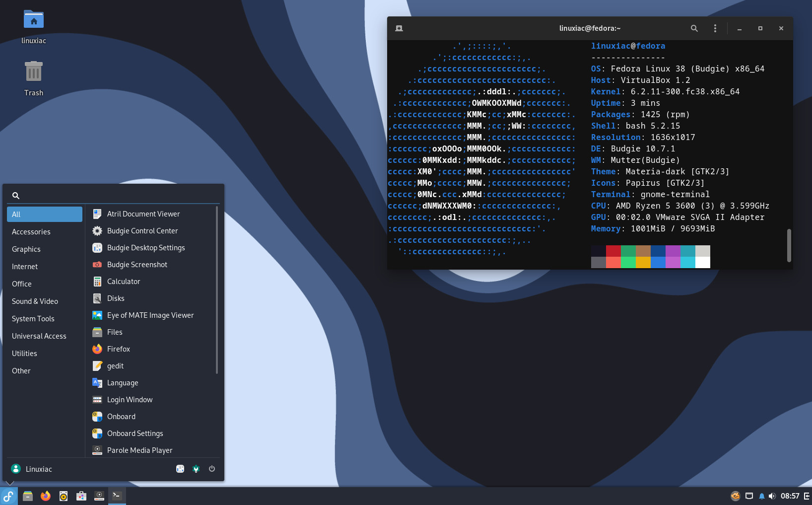Click the terminal search icon
Screen dimensions: 812x505
click(694, 28)
